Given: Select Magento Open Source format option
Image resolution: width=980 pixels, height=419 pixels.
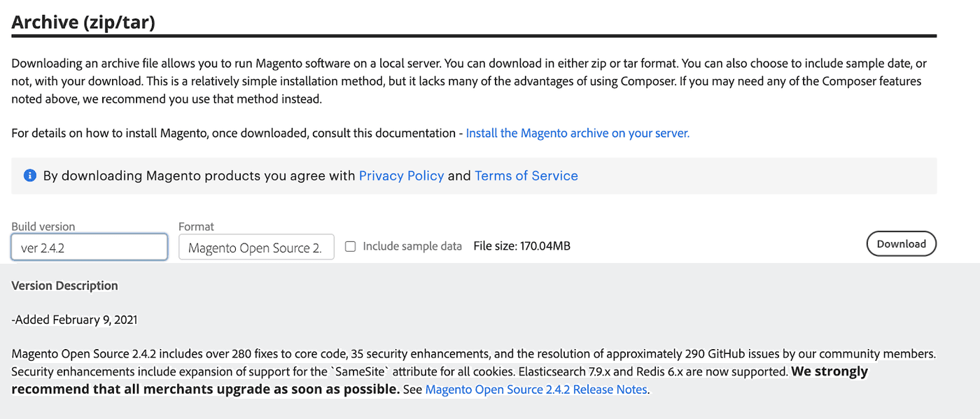Looking at the screenshot, I should tap(256, 246).
